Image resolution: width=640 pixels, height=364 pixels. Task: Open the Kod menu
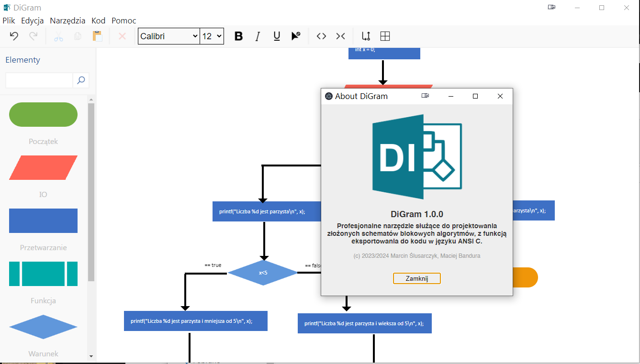coord(99,21)
